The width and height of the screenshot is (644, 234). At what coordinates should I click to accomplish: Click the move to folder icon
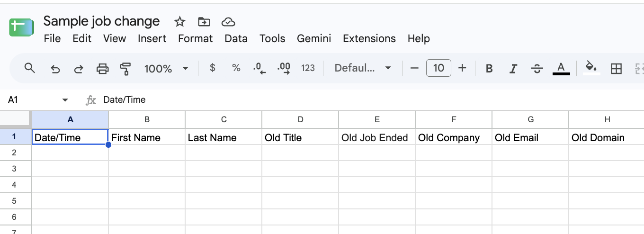(x=204, y=22)
